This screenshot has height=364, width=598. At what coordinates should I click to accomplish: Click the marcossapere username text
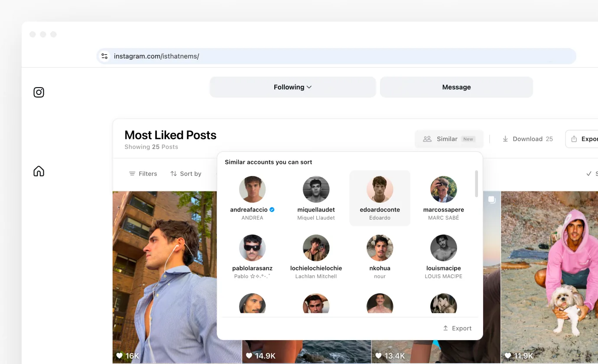443,210
